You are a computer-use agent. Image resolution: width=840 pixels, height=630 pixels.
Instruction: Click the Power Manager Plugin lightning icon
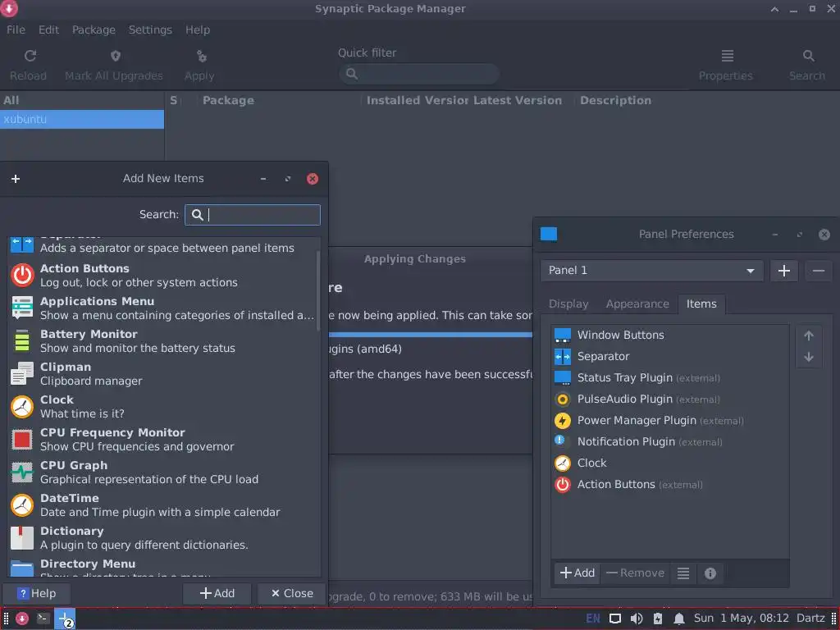[x=563, y=421]
